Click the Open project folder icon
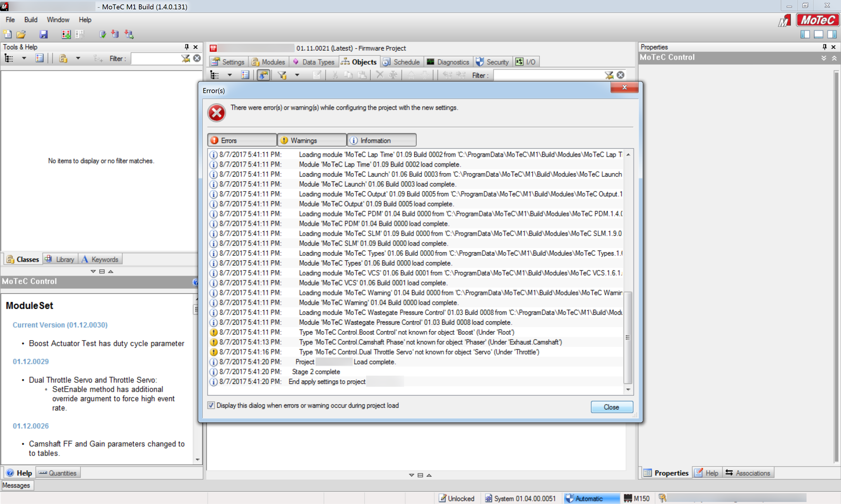 (21, 34)
